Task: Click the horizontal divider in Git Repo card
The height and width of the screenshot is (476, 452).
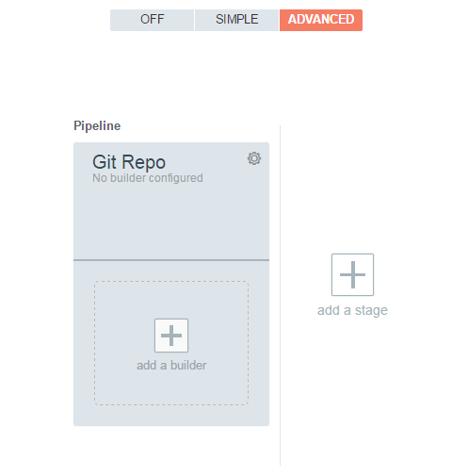Action: pyautogui.click(x=171, y=260)
